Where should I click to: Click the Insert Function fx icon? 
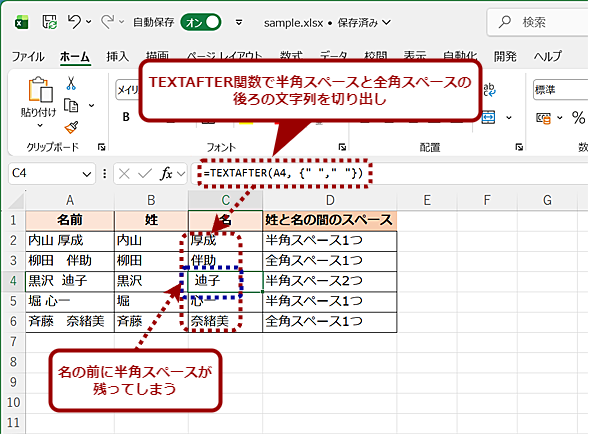167,174
